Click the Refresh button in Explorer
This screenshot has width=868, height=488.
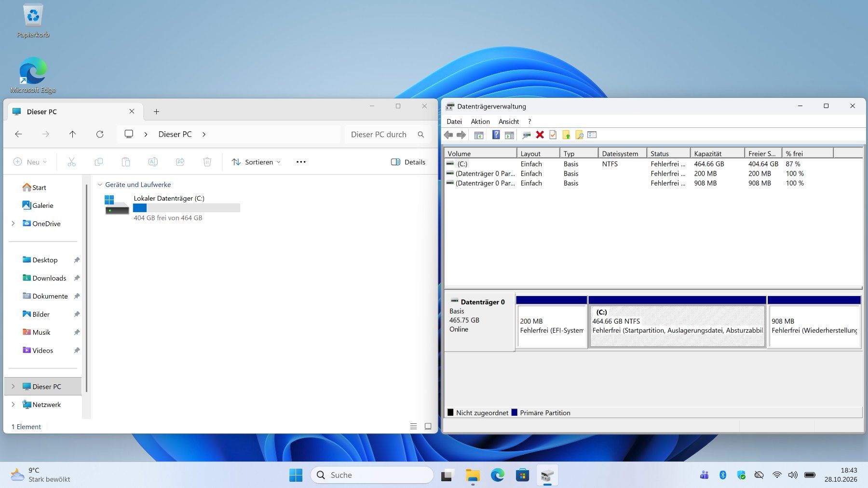[100, 134]
